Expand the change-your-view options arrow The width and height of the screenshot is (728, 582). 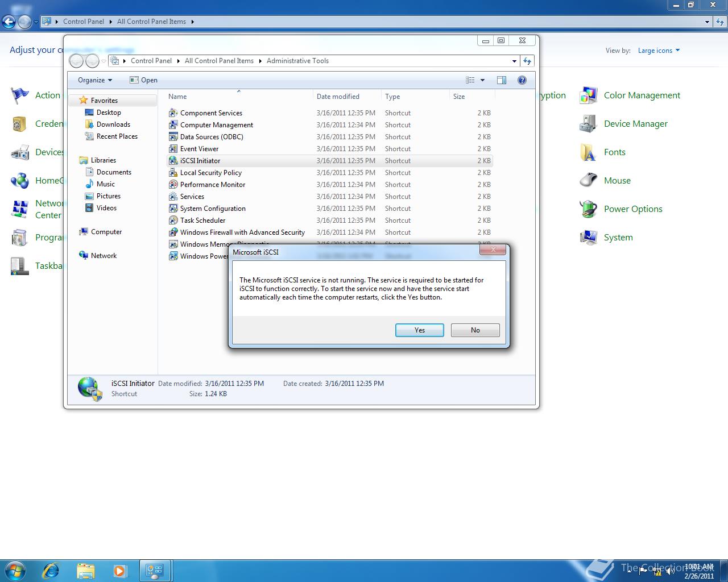[483, 80]
